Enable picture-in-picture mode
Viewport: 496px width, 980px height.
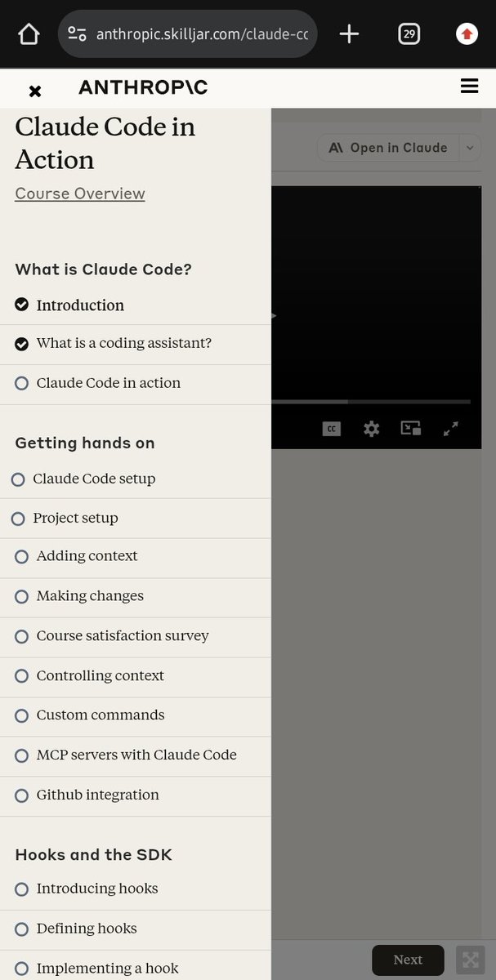(410, 428)
